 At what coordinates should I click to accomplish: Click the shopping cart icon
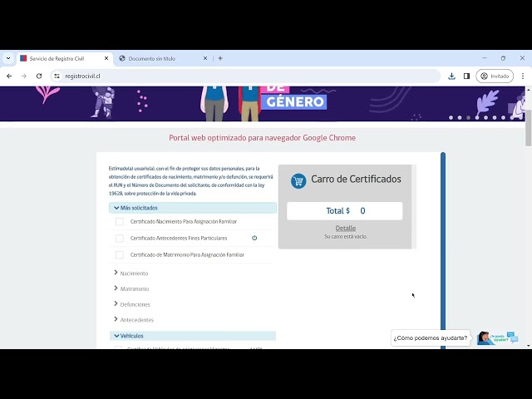(298, 181)
